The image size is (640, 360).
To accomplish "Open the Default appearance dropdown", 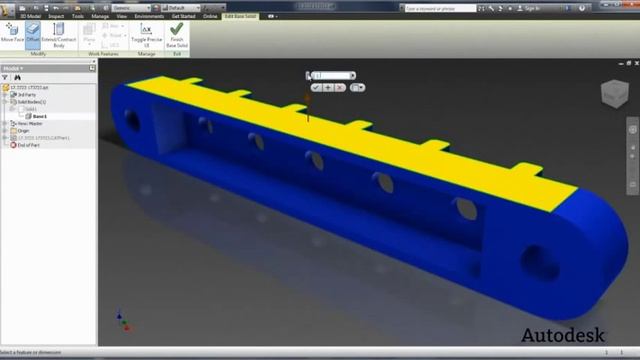I will [x=181, y=8].
